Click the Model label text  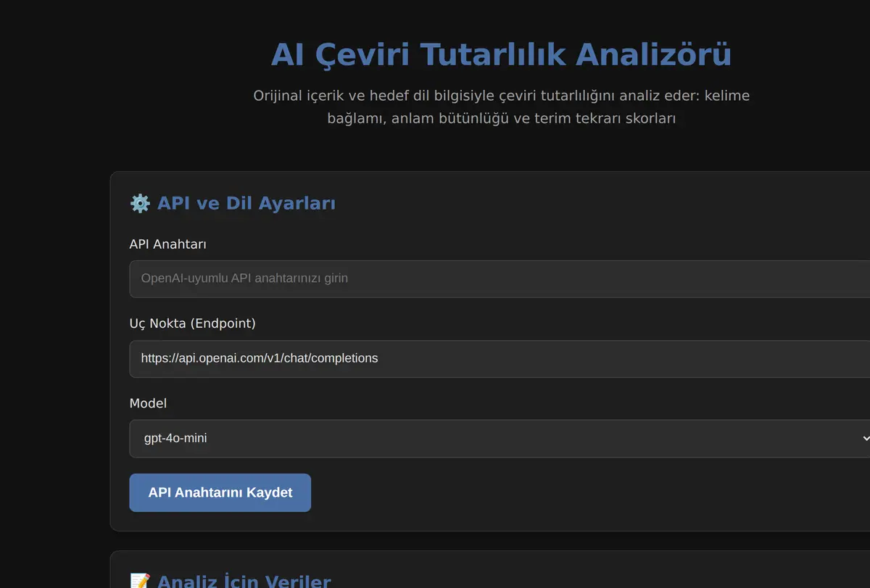coord(148,403)
